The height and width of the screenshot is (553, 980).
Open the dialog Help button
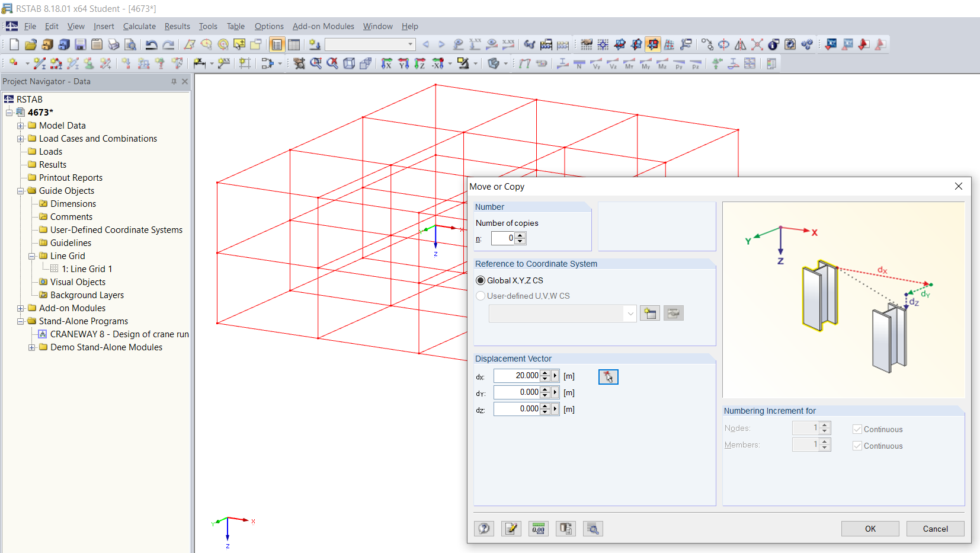pyautogui.click(x=484, y=529)
